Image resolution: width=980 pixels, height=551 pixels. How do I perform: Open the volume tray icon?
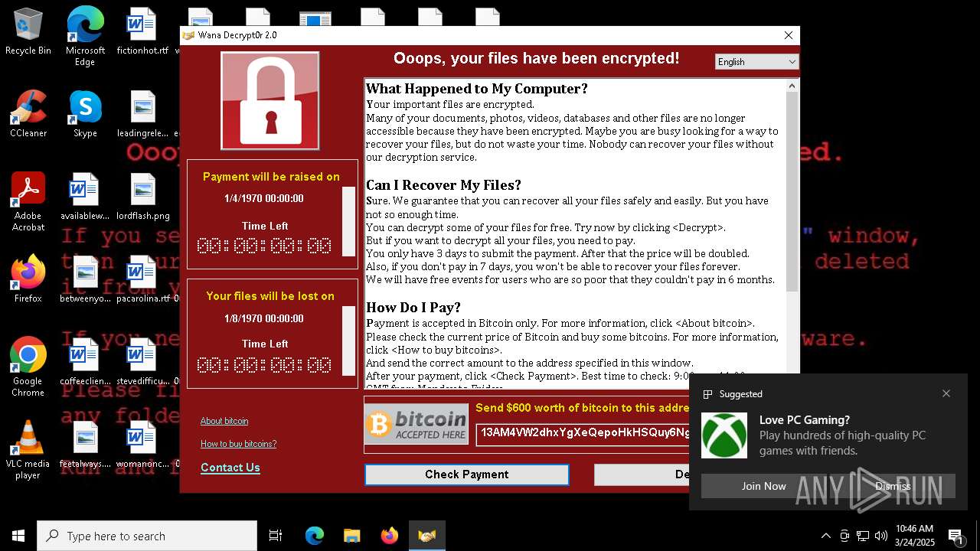[x=881, y=536]
